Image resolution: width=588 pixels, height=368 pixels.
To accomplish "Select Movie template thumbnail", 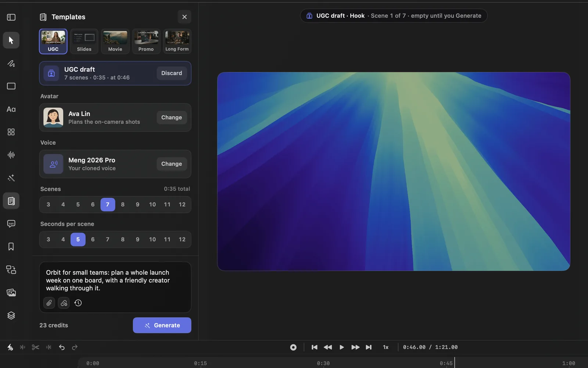I will 115,41.
